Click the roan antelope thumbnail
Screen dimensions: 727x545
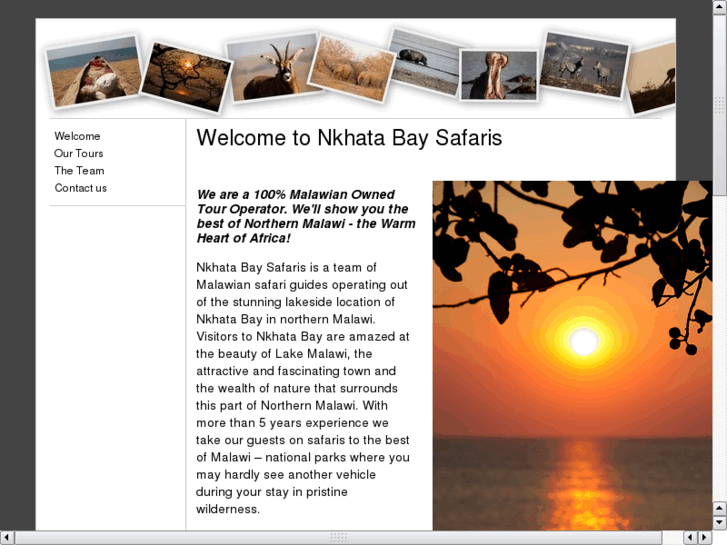272,69
